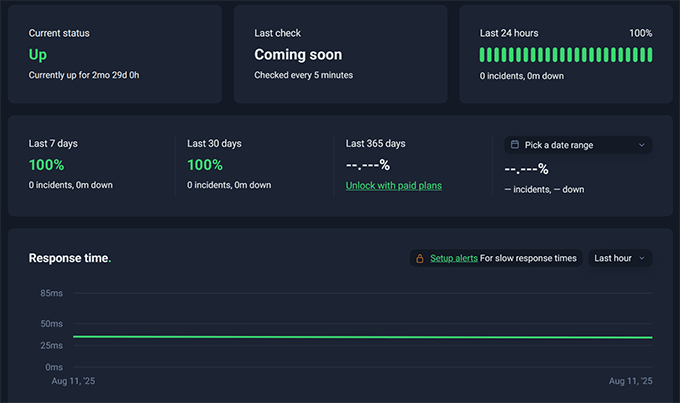
Task: Click the left Aug 11, '25 date label
Action: coord(74,381)
